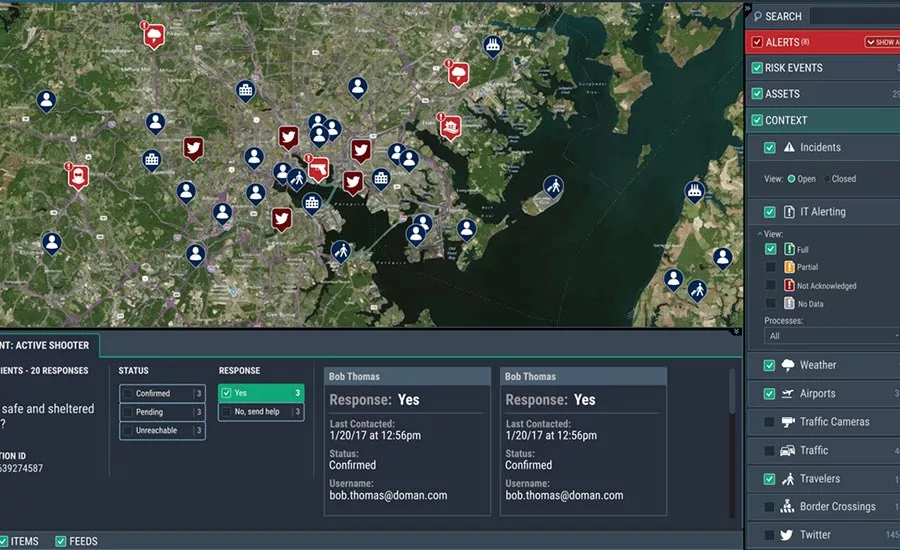Click the response cards vertical scrollbar
The image size is (900, 550).
coord(731,400)
